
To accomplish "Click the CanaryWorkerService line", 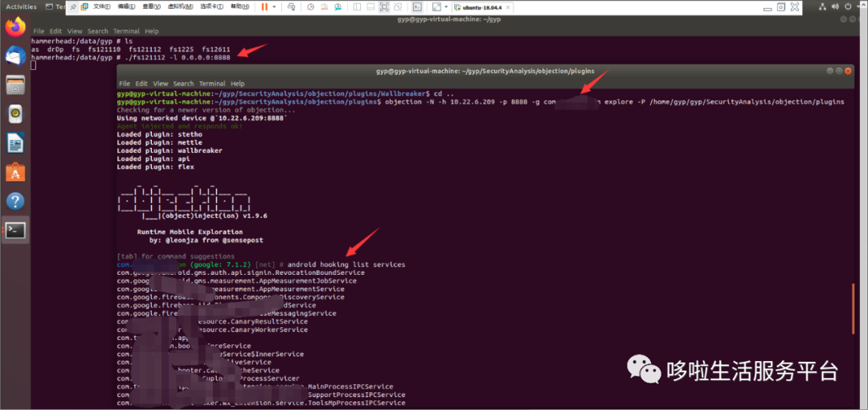I will click(x=212, y=330).
